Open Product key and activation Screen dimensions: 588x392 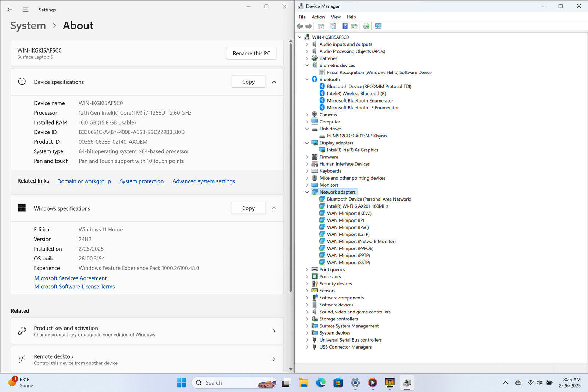pos(147,331)
